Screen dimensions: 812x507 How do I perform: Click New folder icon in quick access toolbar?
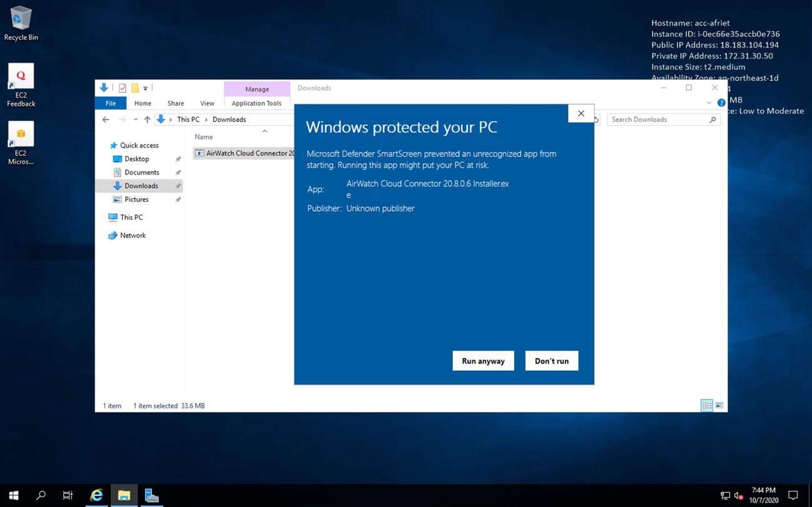(x=134, y=88)
